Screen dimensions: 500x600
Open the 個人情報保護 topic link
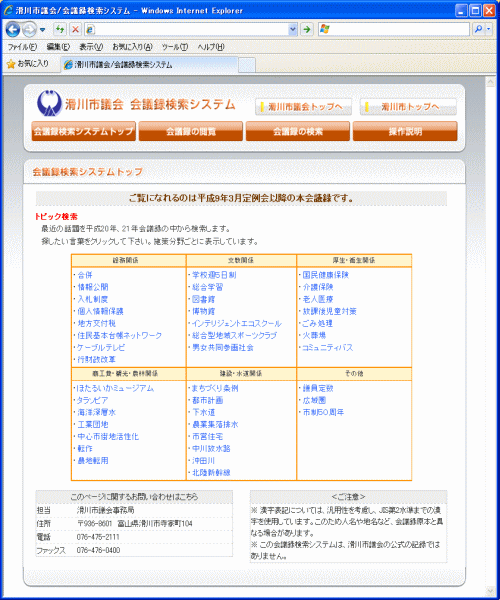tap(101, 311)
